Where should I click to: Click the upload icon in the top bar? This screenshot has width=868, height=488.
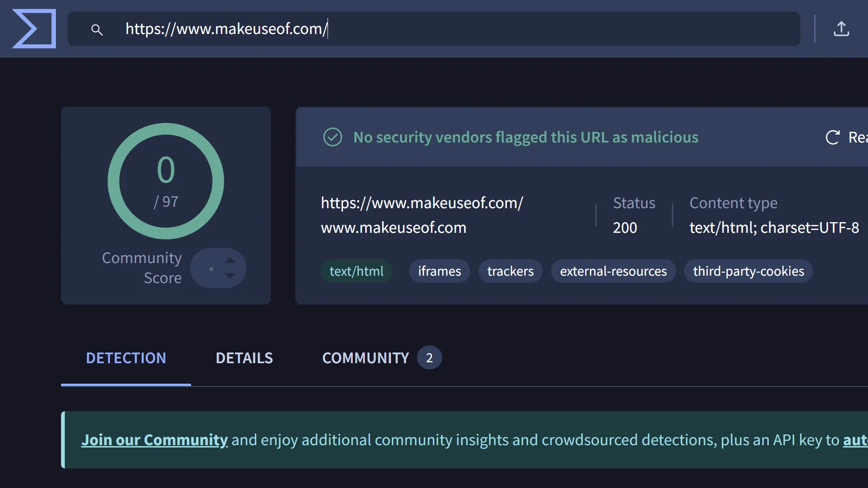tap(841, 29)
